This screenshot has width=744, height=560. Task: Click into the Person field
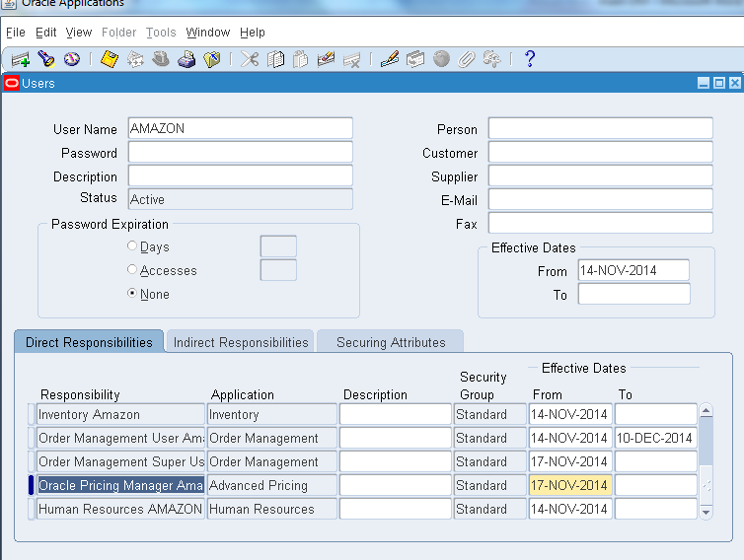(600, 128)
